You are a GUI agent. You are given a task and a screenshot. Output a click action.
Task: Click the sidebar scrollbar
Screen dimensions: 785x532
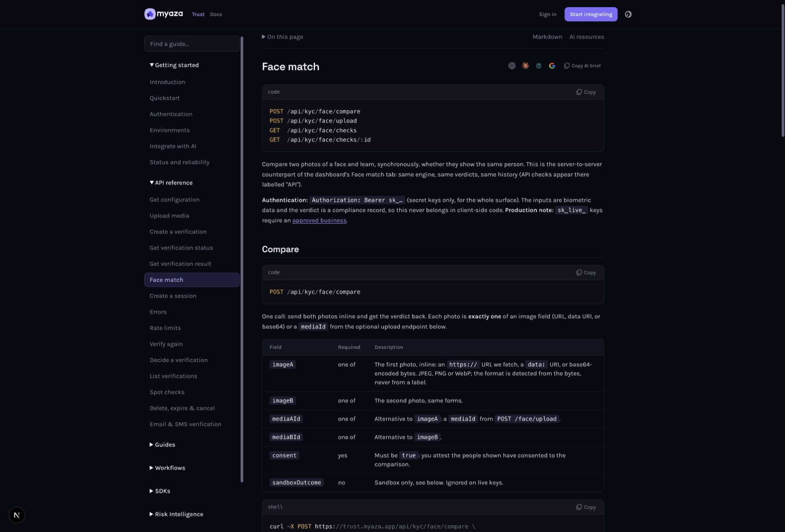point(242,259)
